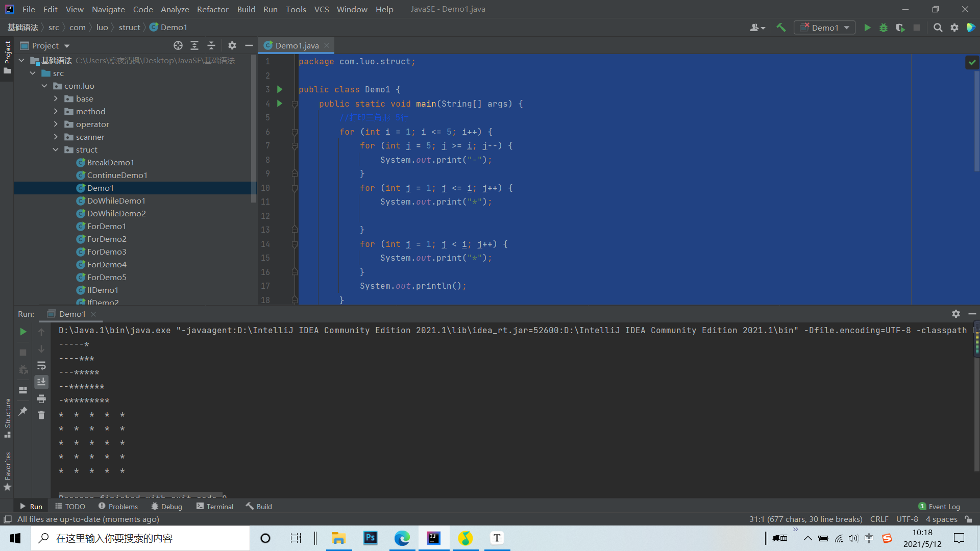The image size is (980, 551).
Task: Toggle scroll to end in Run console
Action: 41,382
